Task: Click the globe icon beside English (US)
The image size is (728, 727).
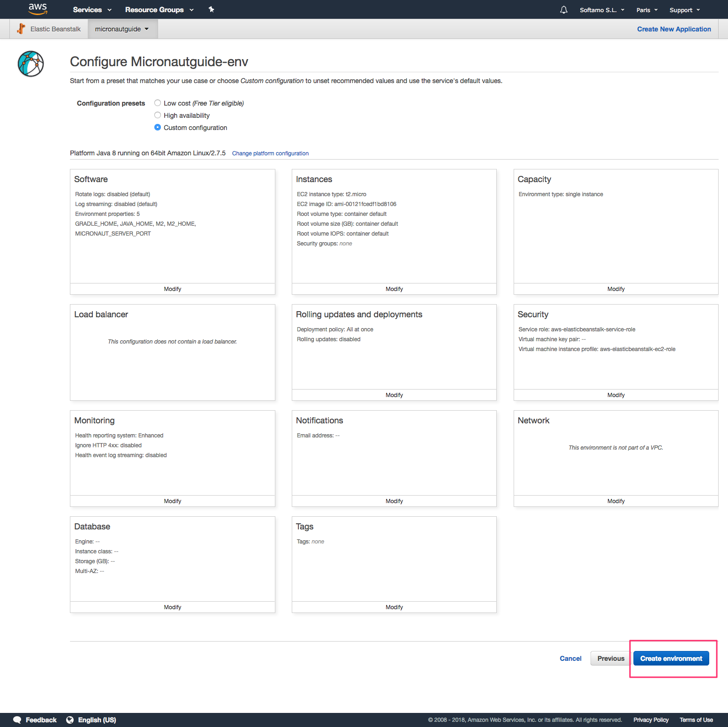Action: 70,720
